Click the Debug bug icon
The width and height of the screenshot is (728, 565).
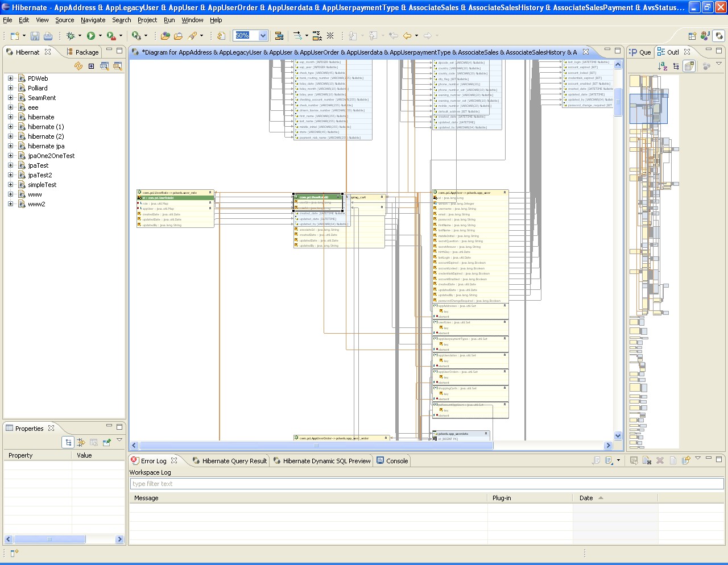click(x=71, y=36)
